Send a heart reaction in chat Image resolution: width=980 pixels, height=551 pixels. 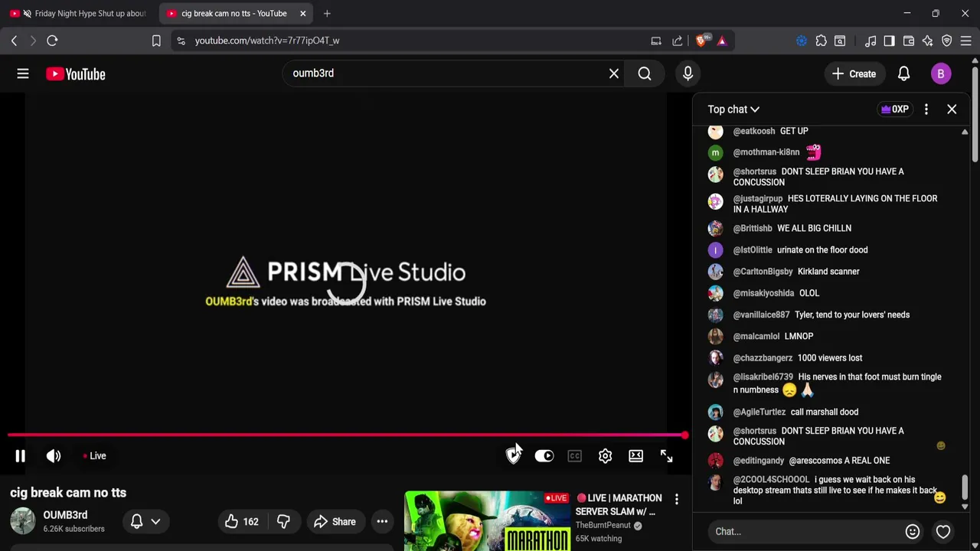[x=943, y=531]
